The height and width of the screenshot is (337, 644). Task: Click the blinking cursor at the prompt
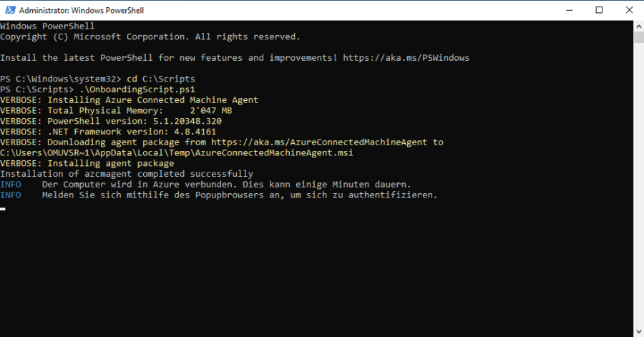2,209
